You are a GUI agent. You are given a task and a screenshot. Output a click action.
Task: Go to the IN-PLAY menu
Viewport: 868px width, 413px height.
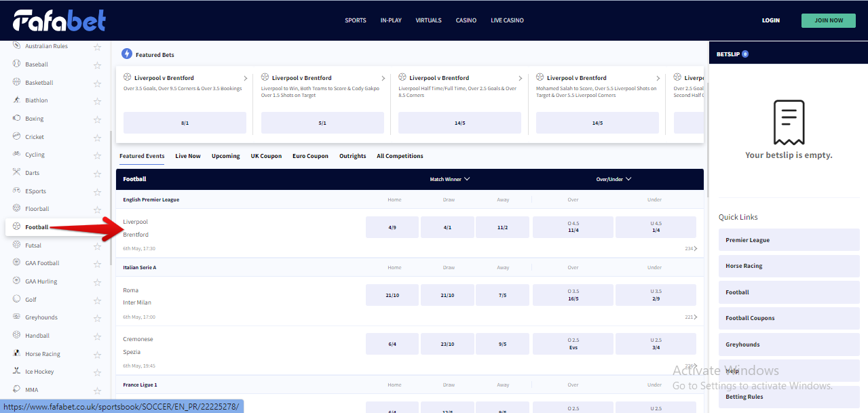(391, 20)
